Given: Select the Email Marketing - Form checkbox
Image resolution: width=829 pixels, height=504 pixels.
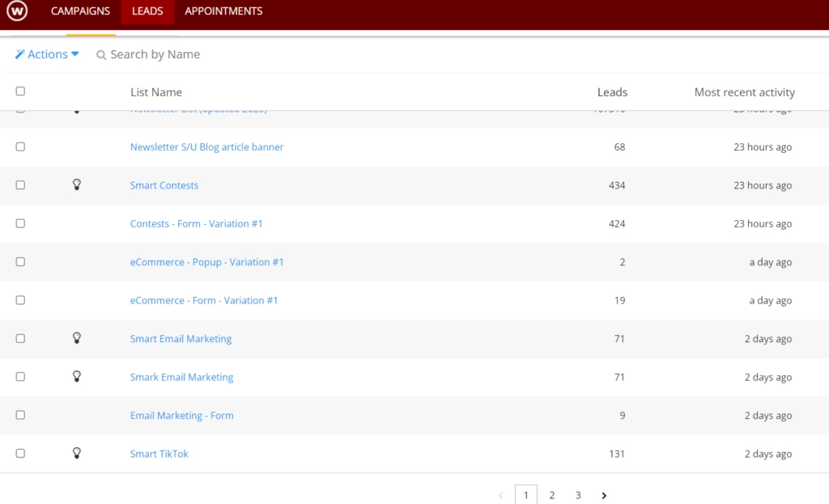Looking at the screenshot, I should tap(20, 415).
